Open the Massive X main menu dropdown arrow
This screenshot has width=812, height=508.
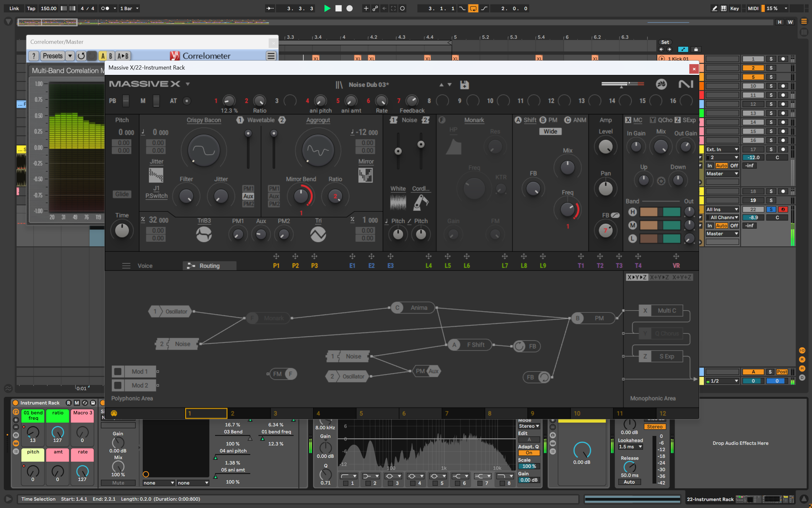187,84
